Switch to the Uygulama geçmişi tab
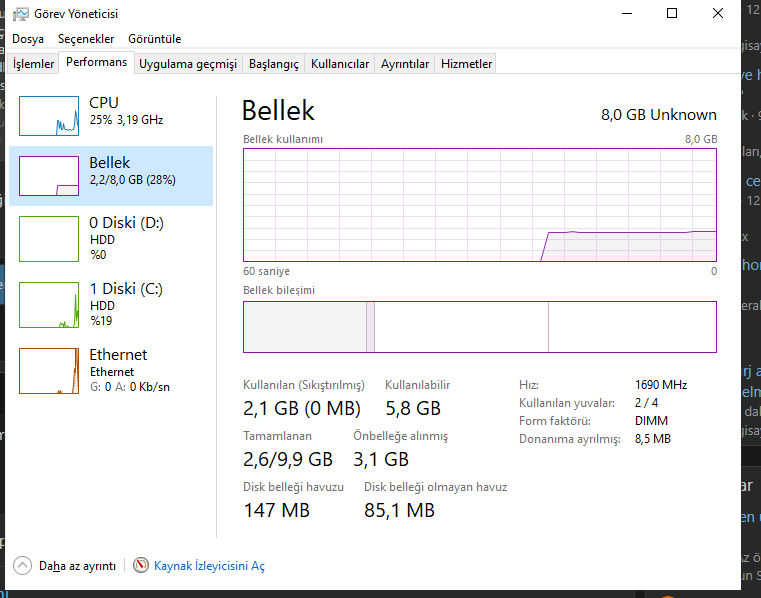 pos(188,64)
